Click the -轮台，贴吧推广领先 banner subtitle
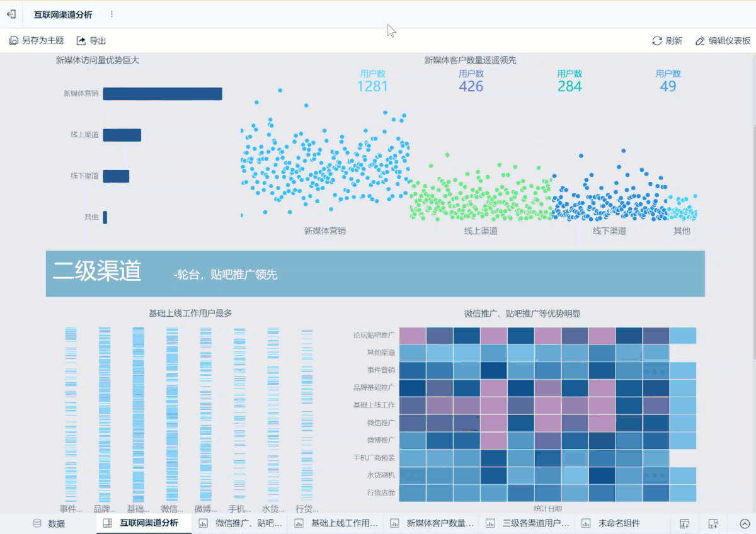Screen dimensions: 756x534 226,275
